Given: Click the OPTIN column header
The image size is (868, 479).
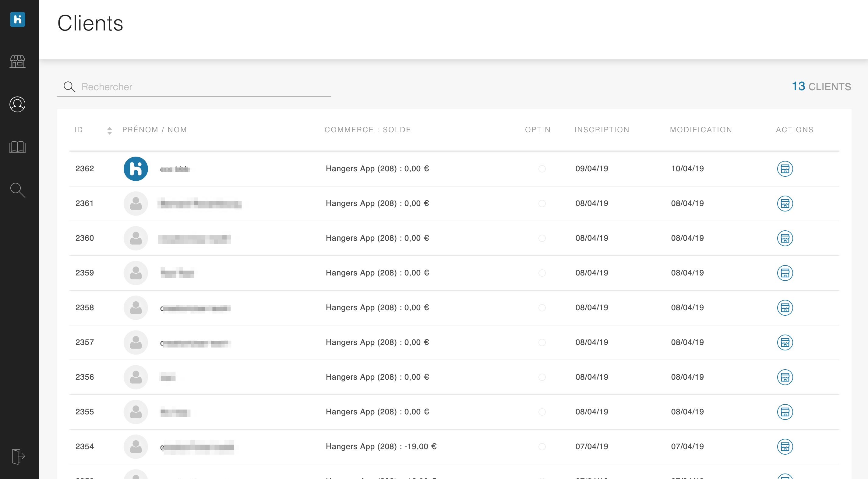Looking at the screenshot, I should 538,130.
